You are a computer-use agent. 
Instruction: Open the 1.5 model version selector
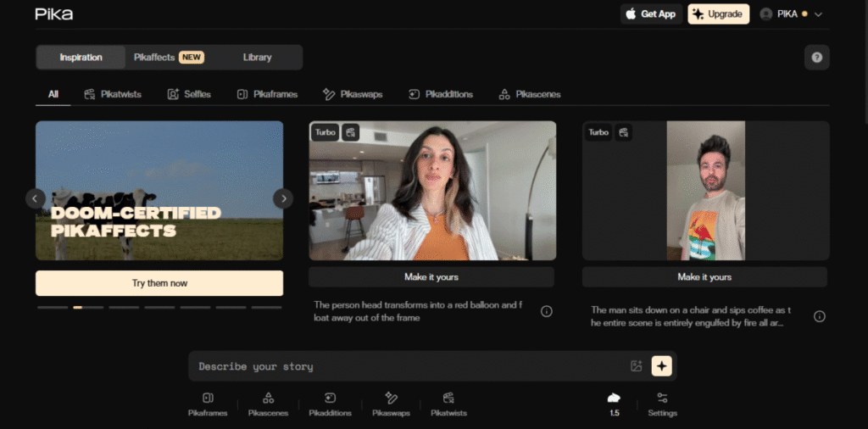coord(615,404)
